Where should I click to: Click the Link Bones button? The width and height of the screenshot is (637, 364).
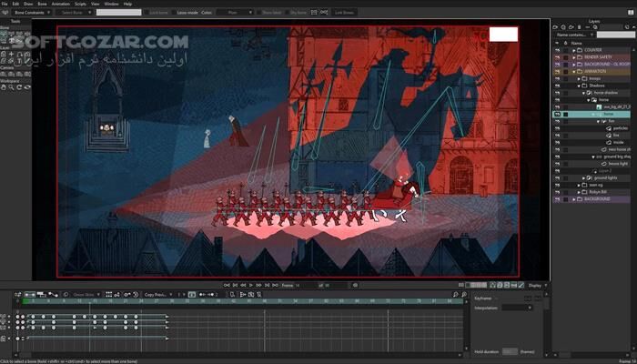[x=344, y=13]
